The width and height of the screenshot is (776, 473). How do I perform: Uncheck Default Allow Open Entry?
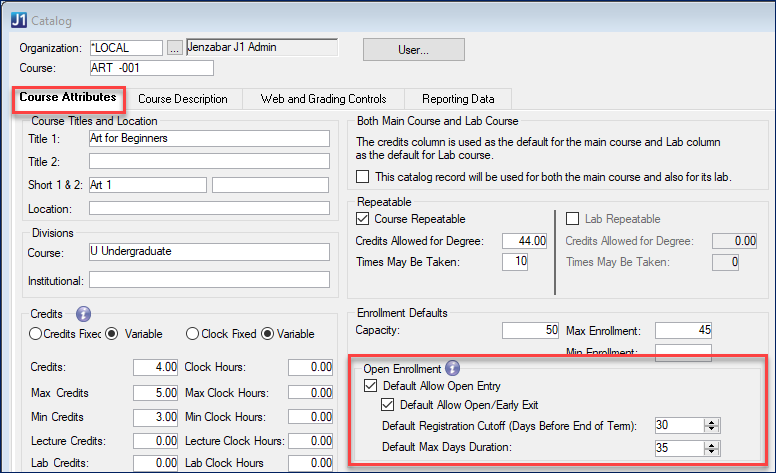point(372,386)
